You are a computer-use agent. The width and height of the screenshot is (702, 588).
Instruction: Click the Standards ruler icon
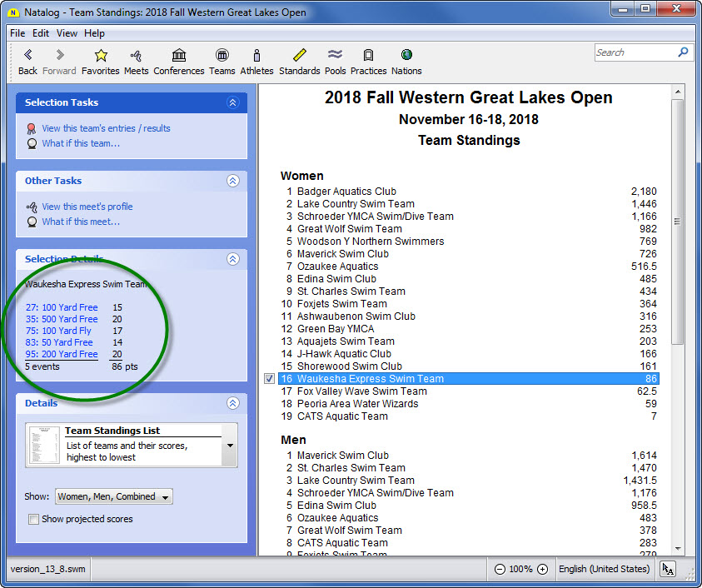pyautogui.click(x=299, y=56)
